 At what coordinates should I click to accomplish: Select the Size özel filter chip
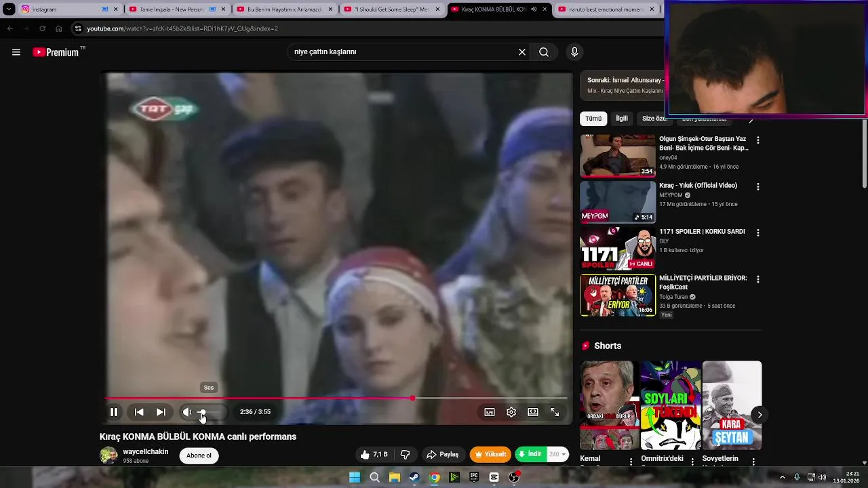coord(654,119)
